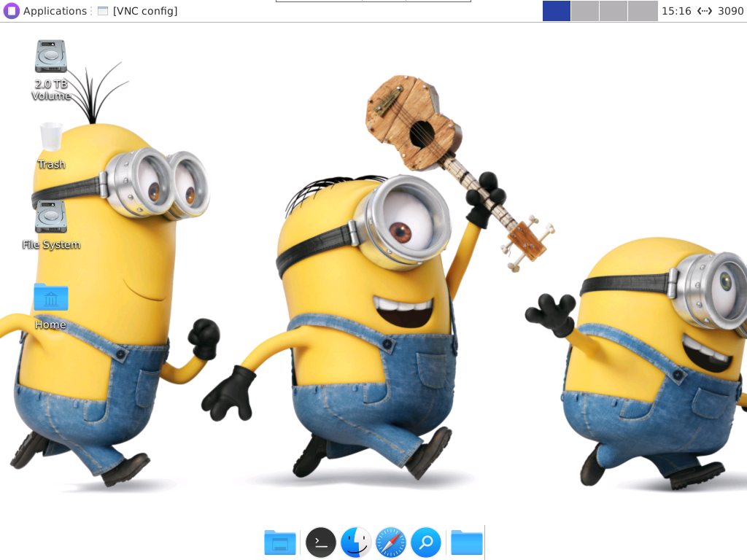Switch to the fourth workspace

(x=643, y=11)
